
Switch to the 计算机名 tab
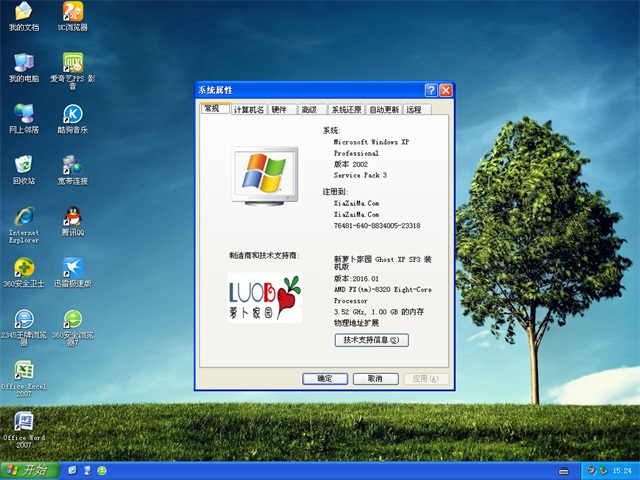tap(248, 110)
